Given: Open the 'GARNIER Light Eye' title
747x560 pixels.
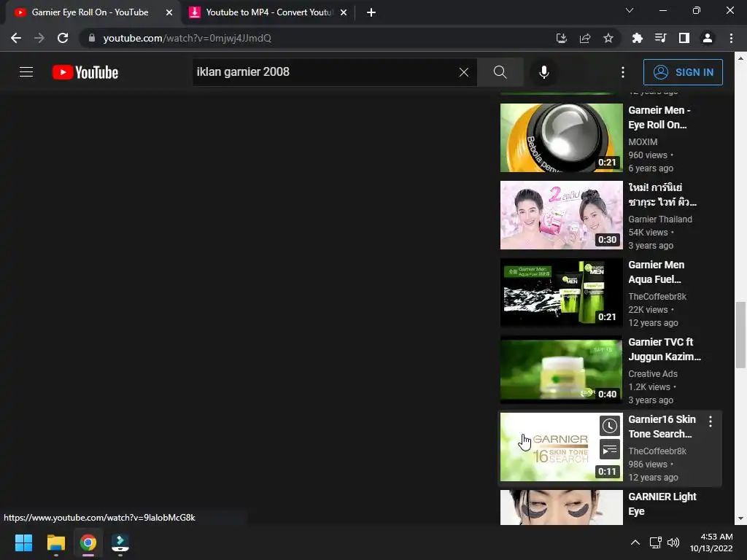Looking at the screenshot, I should [662, 504].
